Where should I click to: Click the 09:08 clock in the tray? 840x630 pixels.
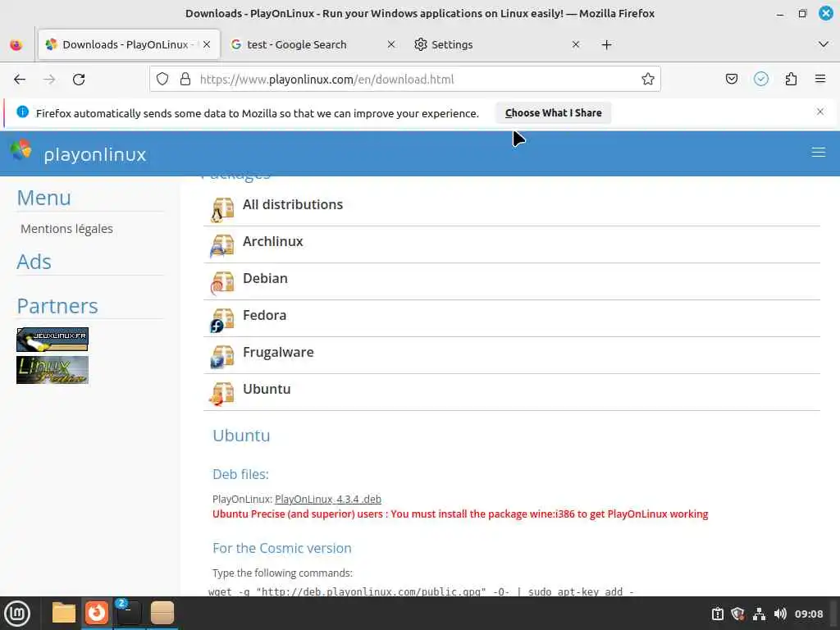(809, 614)
